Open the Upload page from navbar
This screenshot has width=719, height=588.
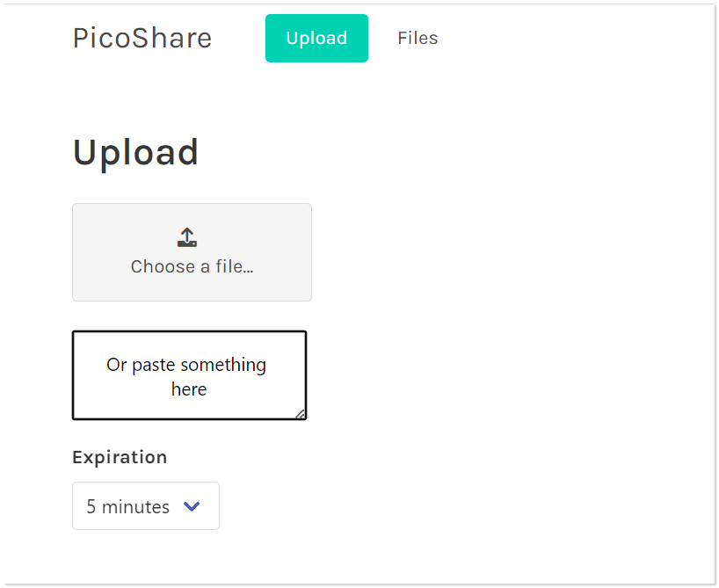point(316,39)
